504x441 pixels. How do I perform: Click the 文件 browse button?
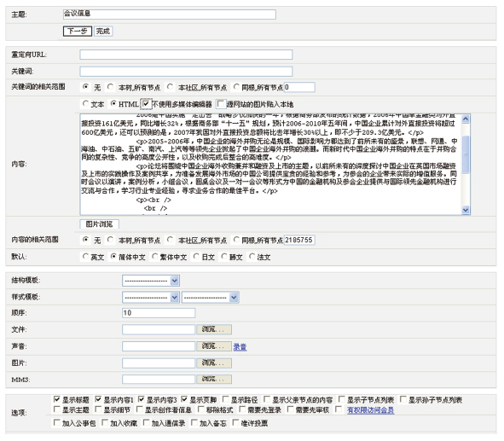214,329
